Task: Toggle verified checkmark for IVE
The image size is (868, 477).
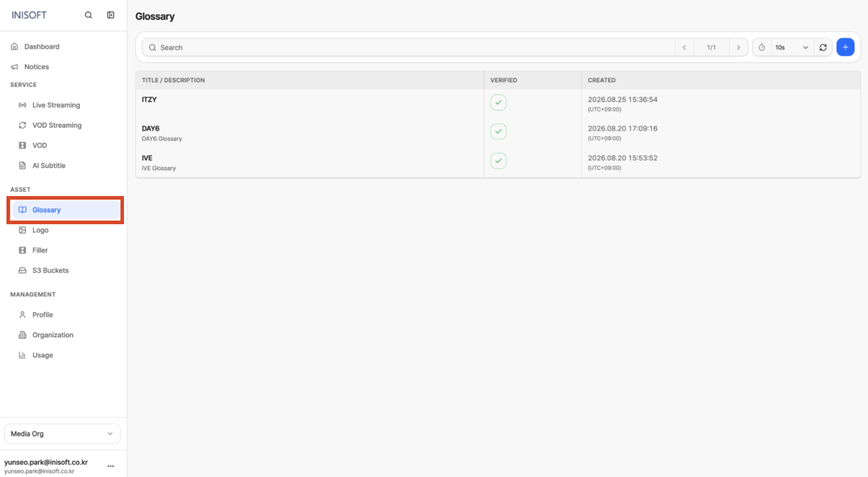Action: tap(498, 161)
